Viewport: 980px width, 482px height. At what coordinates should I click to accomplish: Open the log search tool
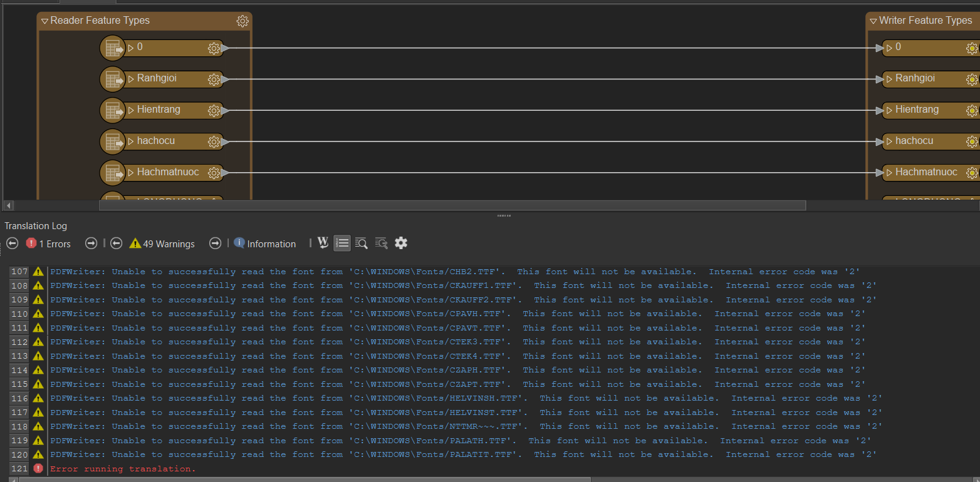tap(361, 243)
